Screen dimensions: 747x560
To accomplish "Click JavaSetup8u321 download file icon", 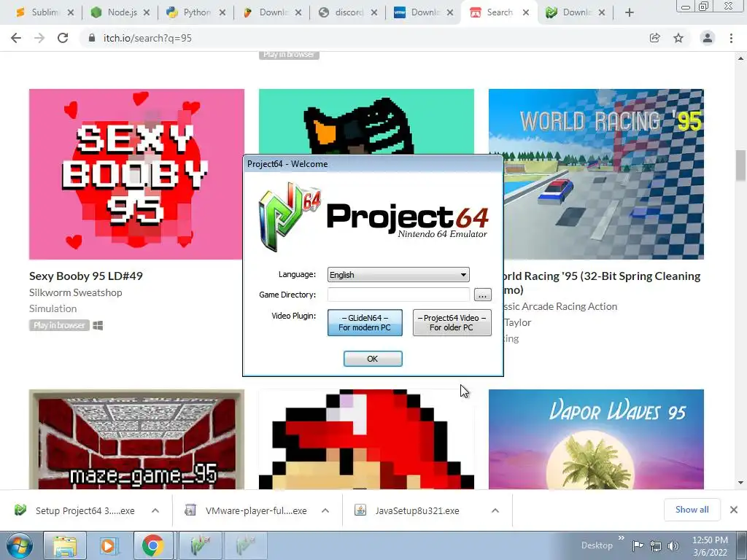I will point(360,510).
